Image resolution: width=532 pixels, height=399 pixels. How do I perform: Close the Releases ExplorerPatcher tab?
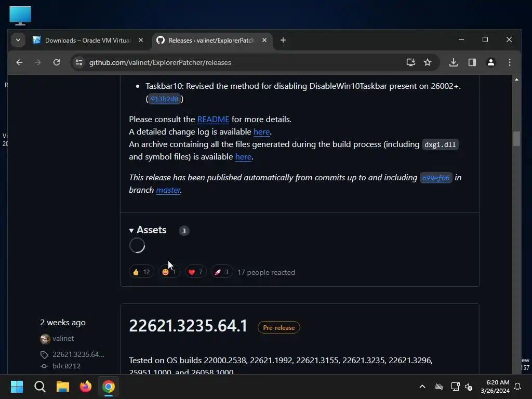[264, 41]
